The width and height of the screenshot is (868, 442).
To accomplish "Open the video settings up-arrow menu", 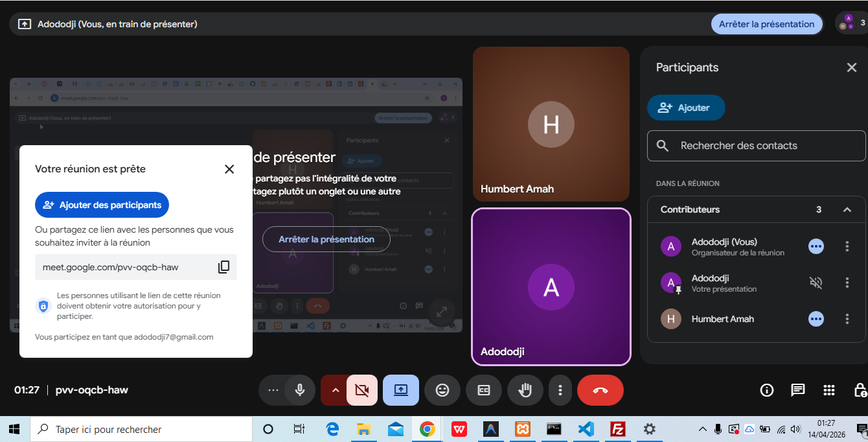I will tap(335, 390).
